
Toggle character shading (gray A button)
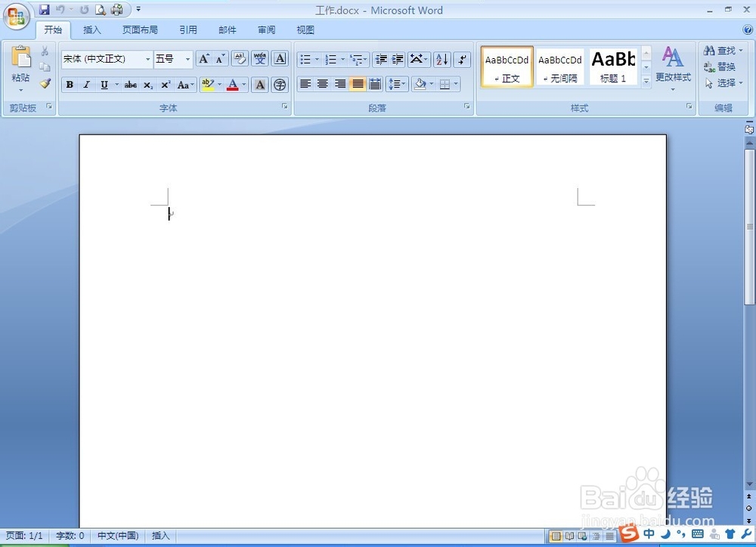(260, 85)
